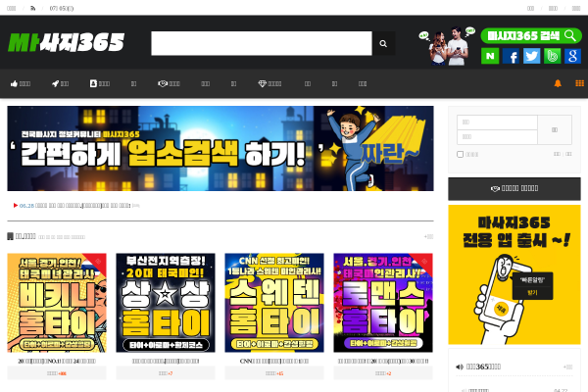Click the RSS feed icon in top bar
The image size is (588, 392).
click(33, 8)
